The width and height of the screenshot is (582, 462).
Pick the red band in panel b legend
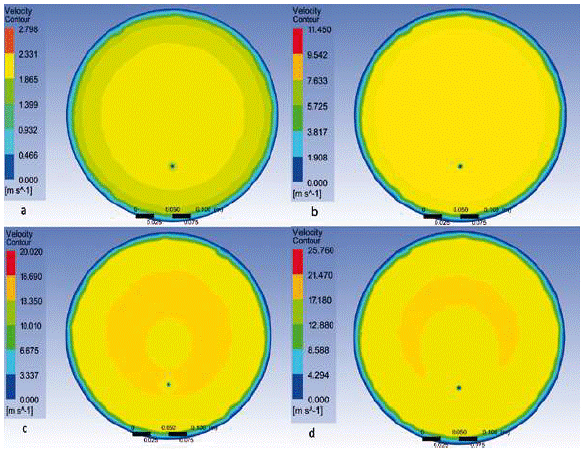point(298,42)
